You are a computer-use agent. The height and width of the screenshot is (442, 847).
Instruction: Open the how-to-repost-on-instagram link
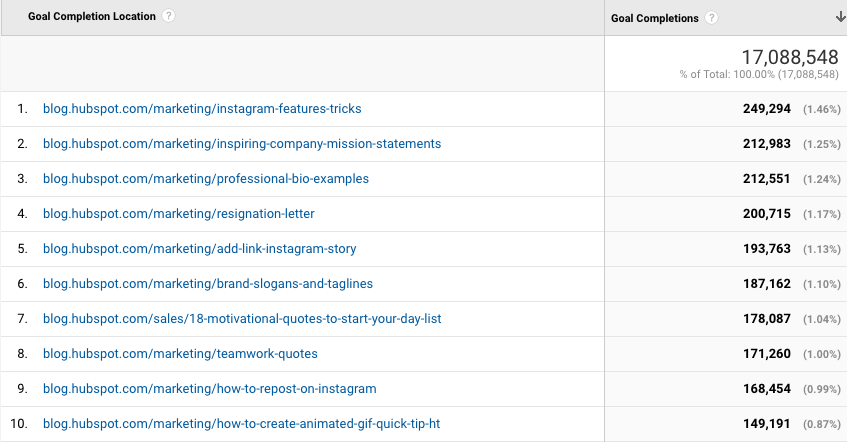click(210, 388)
